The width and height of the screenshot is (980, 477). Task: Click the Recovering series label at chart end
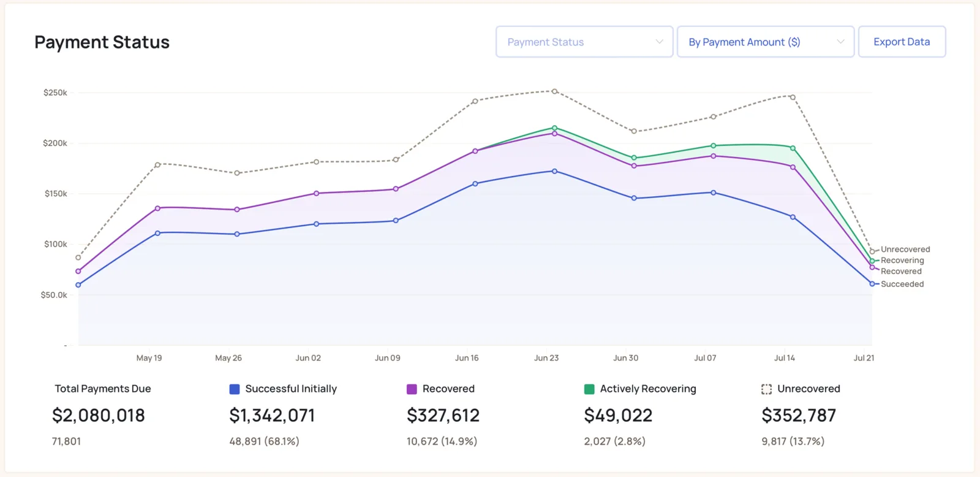pyautogui.click(x=902, y=261)
